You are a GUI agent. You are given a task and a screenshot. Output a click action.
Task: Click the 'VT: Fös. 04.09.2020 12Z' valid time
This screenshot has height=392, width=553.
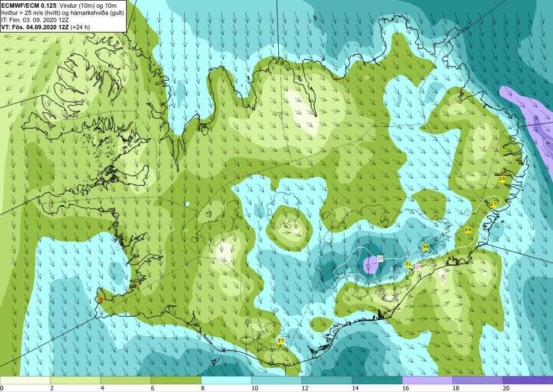[35, 27]
